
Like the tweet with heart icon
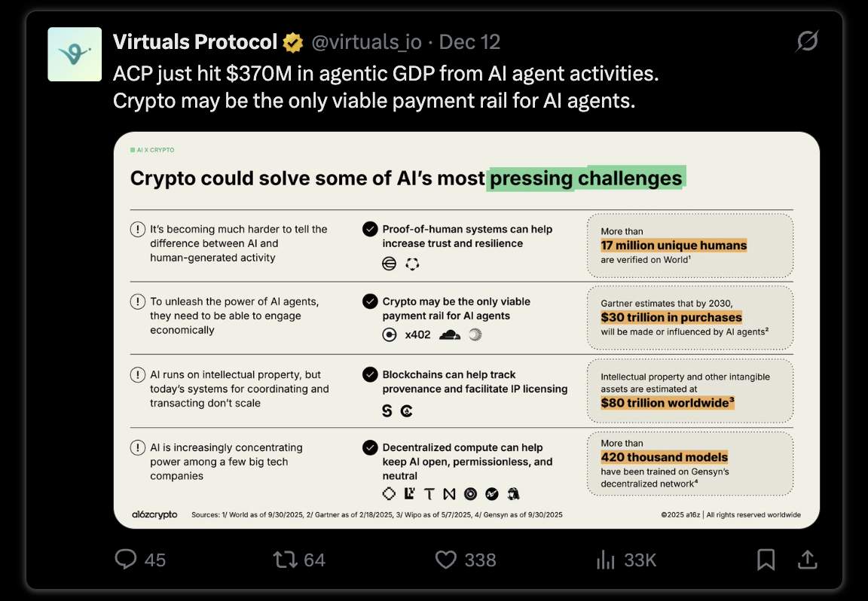coord(445,560)
